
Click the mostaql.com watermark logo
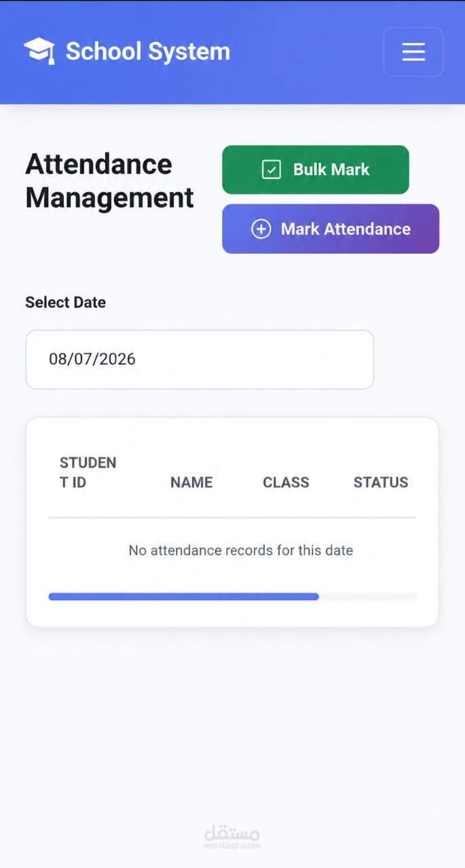pyautogui.click(x=232, y=837)
